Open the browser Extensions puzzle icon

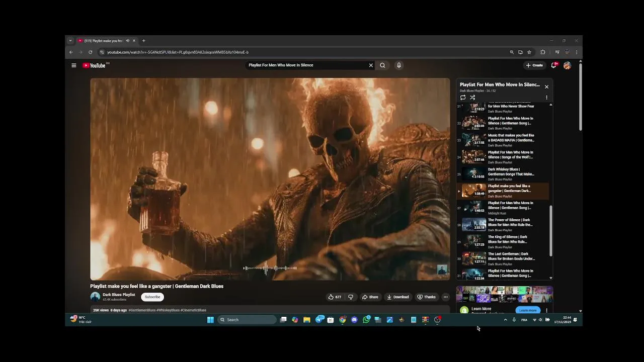click(543, 52)
